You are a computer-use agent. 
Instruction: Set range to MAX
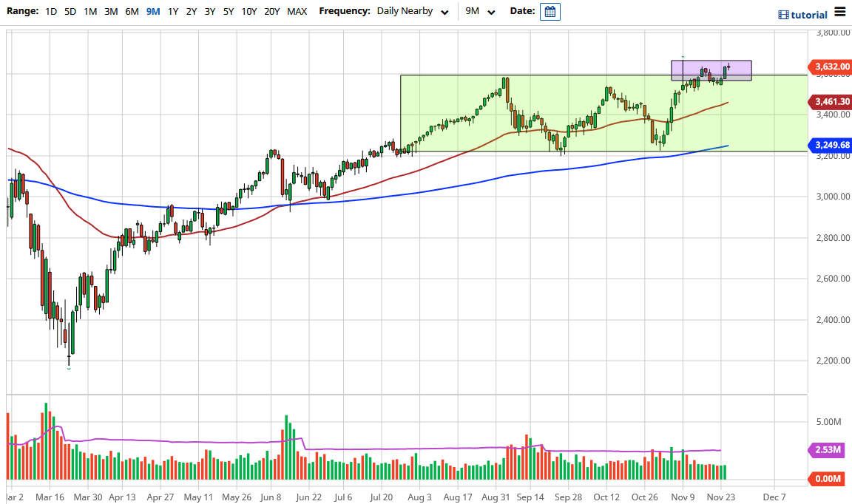pos(297,11)
